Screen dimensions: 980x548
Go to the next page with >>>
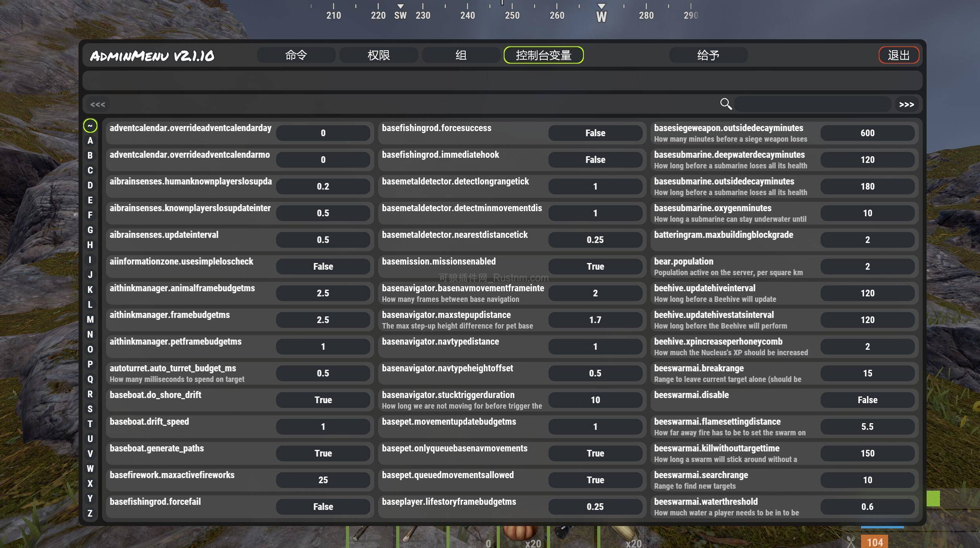click(x=906, y=104)
